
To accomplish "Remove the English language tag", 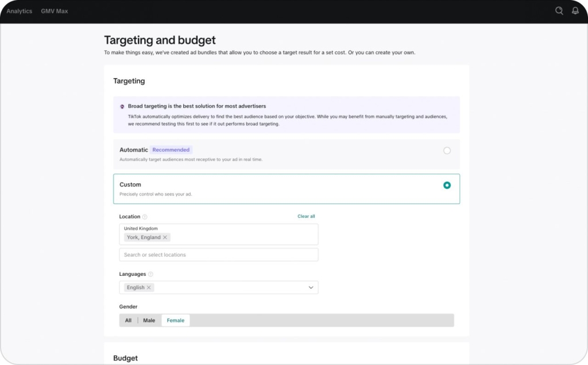I will click(148, 287).
